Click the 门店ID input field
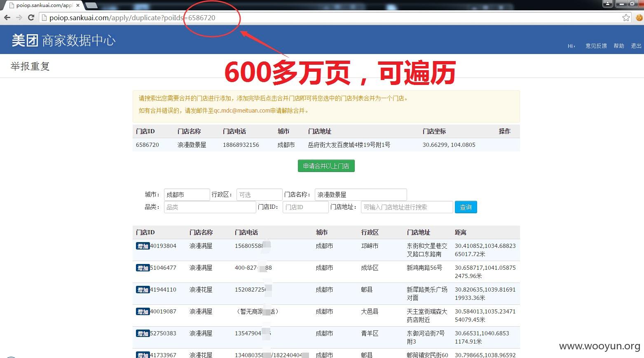This screenshot has height=358, width=644. (305, 207)
